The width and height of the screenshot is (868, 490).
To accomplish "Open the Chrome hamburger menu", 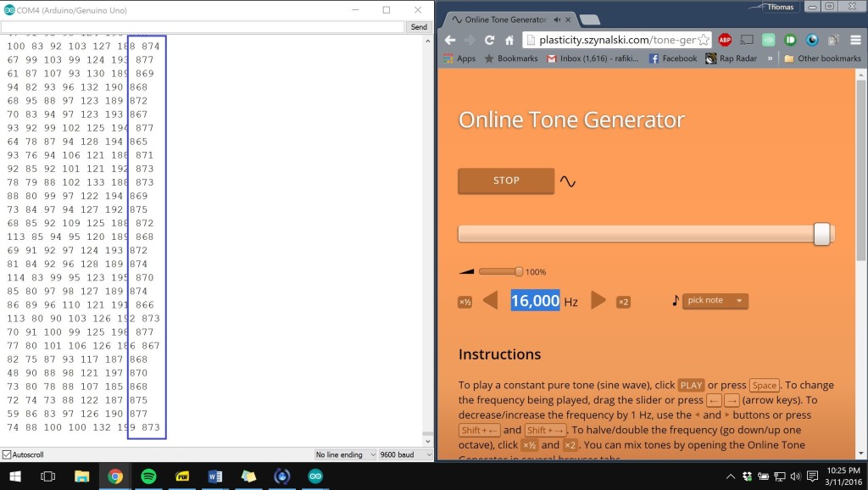I will (x=854, y=40).
